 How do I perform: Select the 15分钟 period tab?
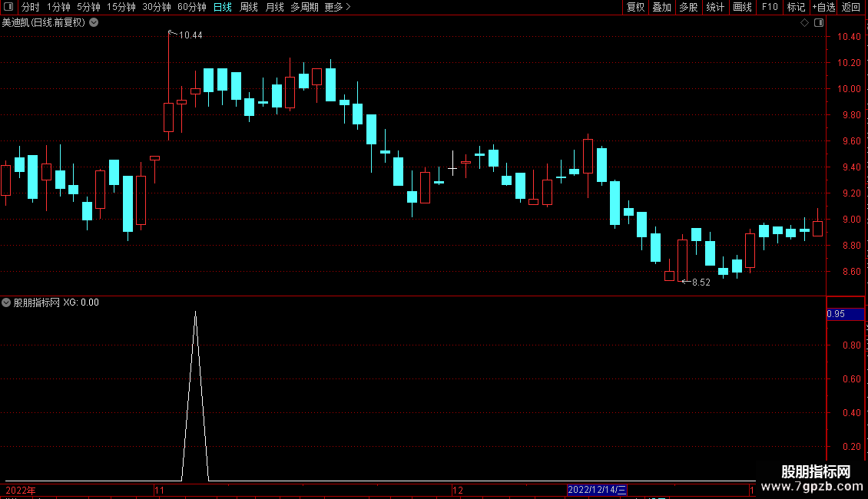121,7
